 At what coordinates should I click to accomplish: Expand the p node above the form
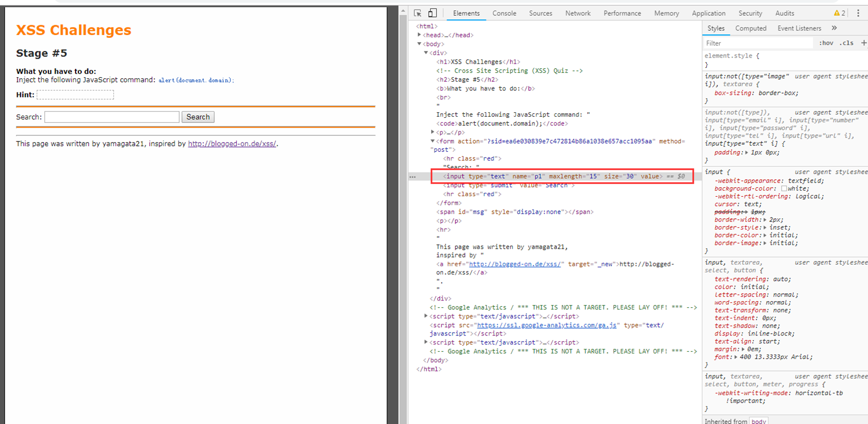[x=432, y=132]
